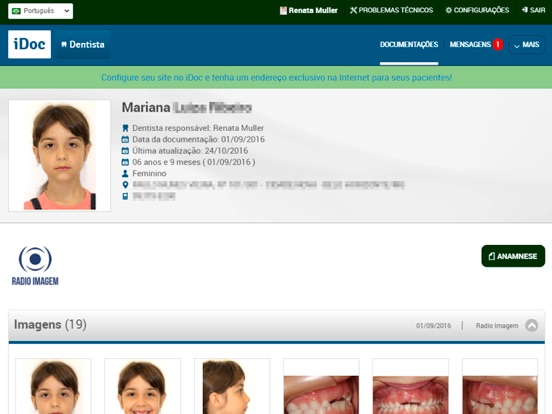Click the patient's large profile photo
Viewport: 552px width, 414px height.
[59, 156]
